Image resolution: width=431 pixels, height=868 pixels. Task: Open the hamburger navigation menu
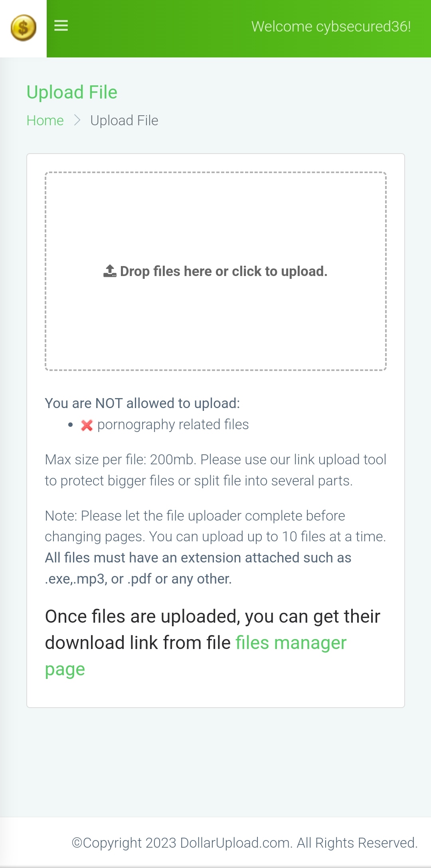tap(61, 26)
